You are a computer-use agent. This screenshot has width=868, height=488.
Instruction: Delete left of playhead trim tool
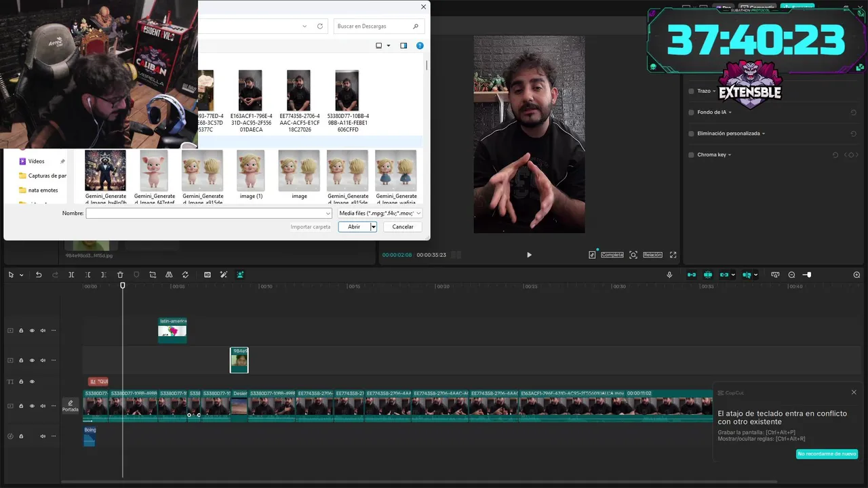point(87,274)
